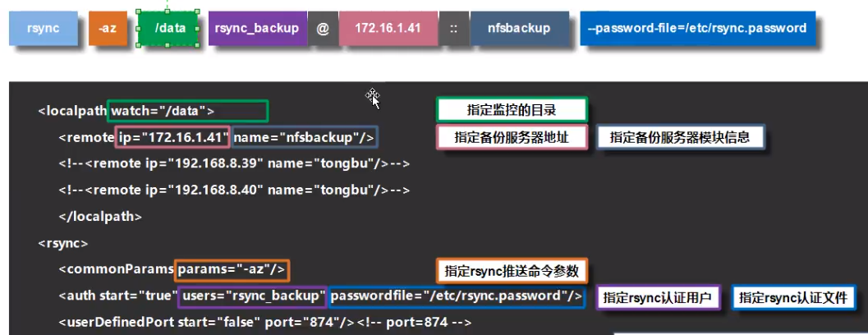The width and height of the screenshot is (868, 335).
Task: Click the watch="/data" attribute in code
Action: (188, 111)
